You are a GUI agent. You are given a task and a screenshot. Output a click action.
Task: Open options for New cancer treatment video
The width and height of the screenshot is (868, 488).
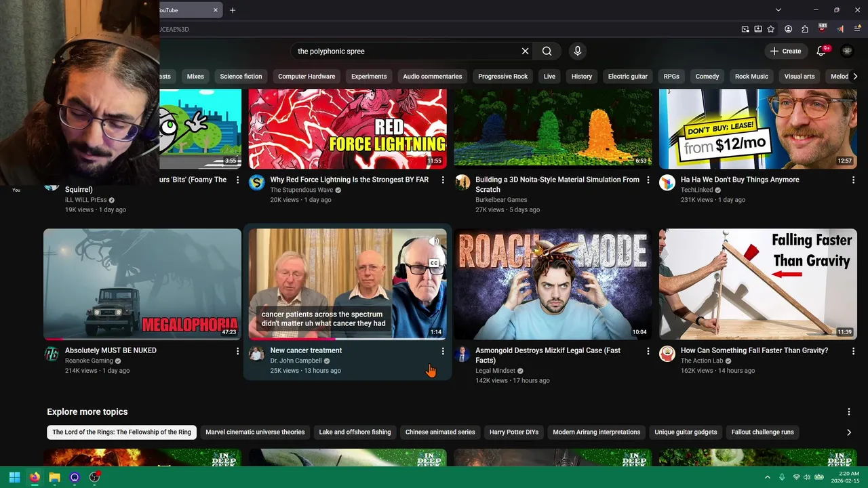(443, 351)
